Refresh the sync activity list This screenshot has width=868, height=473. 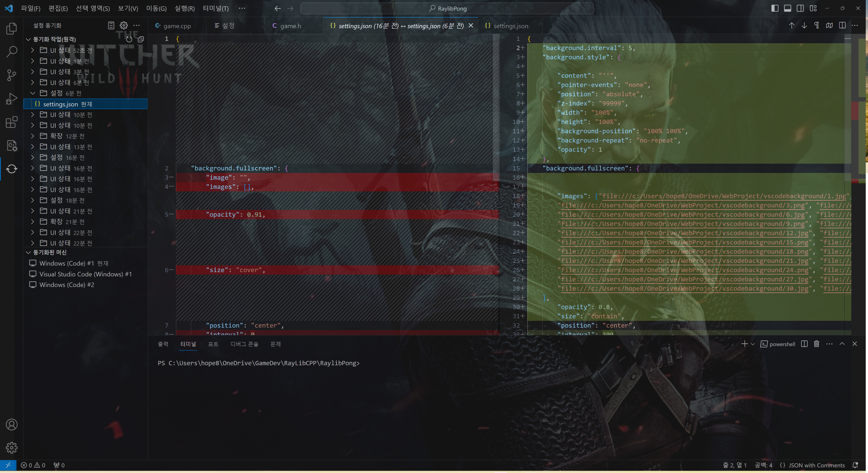(x=129, y=39)
